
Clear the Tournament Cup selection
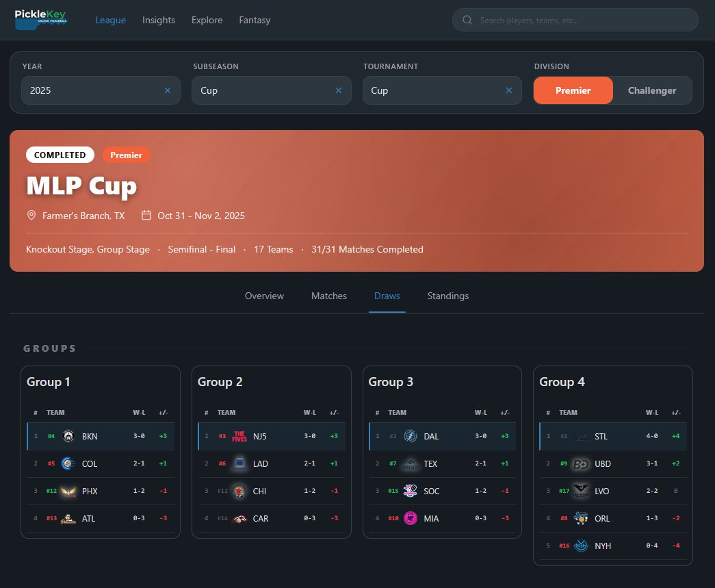tap(509, 90)
